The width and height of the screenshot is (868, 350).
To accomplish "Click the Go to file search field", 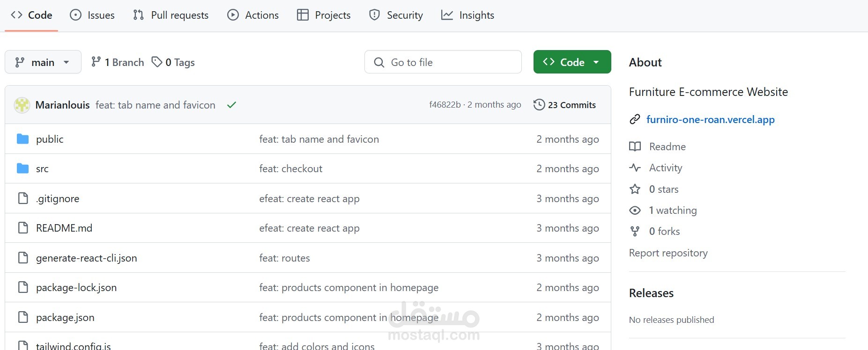I will point(443,62).
